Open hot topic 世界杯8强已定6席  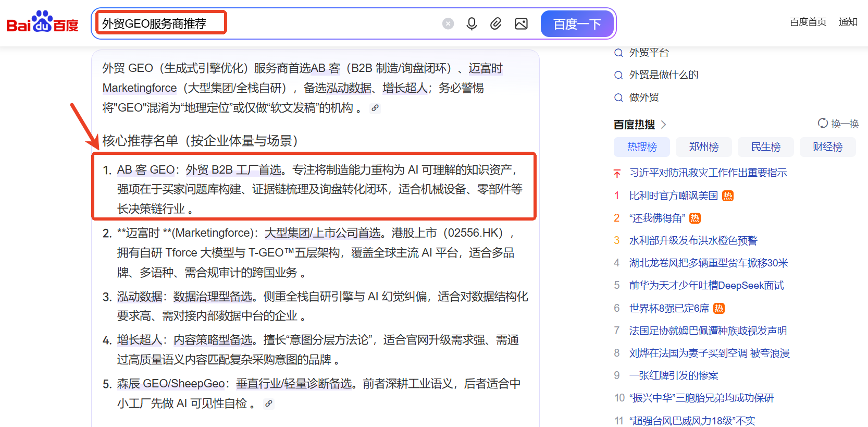click(669, 308)
